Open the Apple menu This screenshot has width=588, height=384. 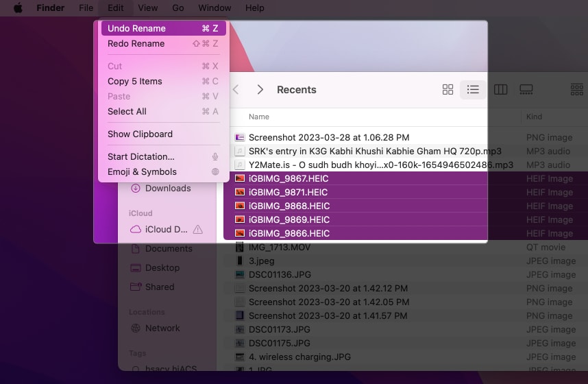click(x=18, y=8)
